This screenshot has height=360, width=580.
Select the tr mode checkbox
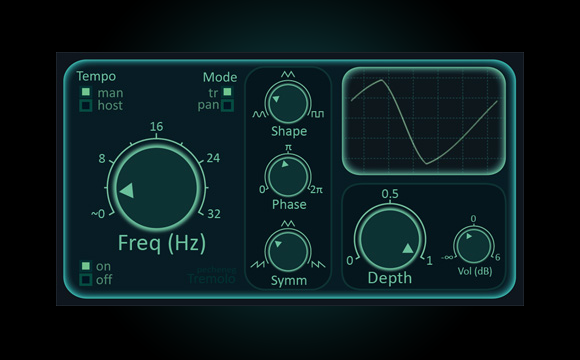(x=227, y=92)
